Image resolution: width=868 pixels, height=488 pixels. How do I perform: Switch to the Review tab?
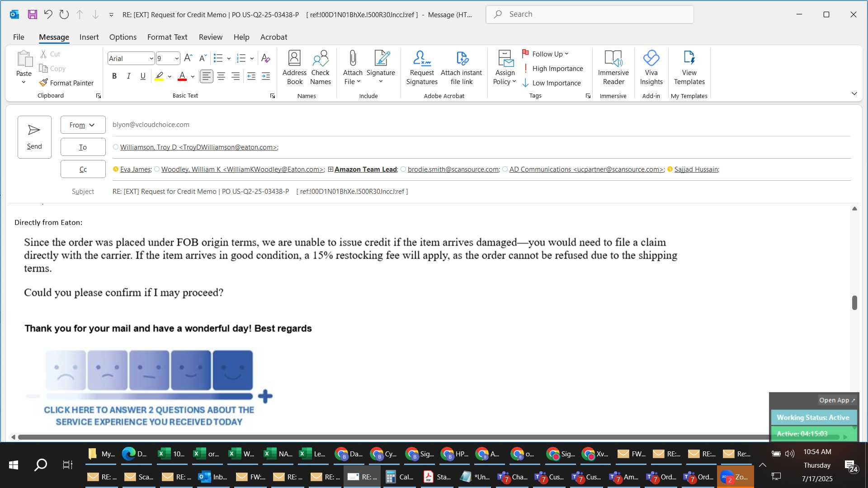click(x=211, y=37)
